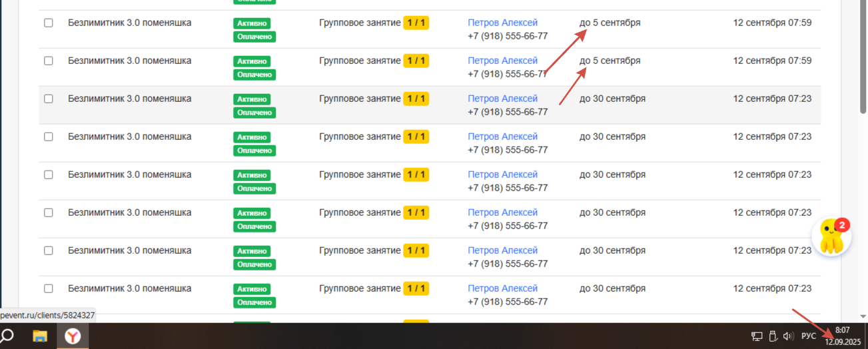Click phone +7 (918) 555-66-77 in the last fully visible row
This screenshot has height=349, width=868.
[508, 302]
